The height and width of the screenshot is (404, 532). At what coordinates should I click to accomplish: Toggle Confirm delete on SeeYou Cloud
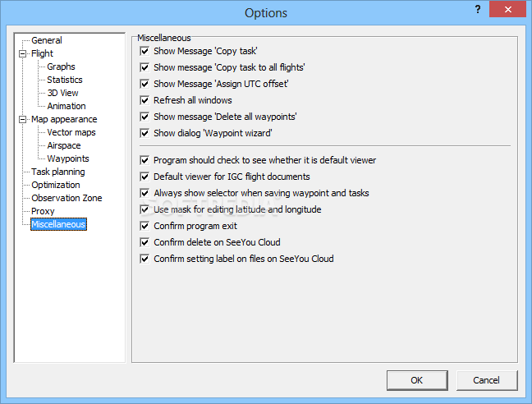144,242
